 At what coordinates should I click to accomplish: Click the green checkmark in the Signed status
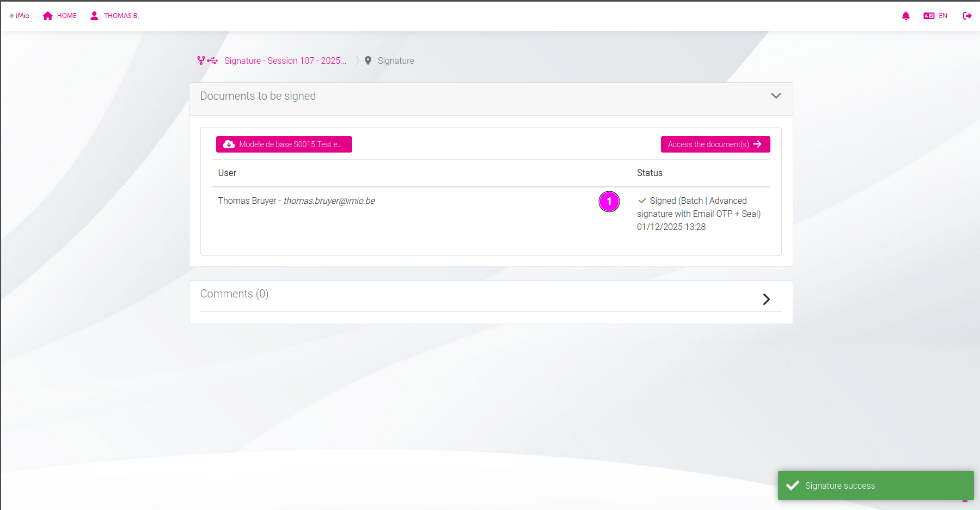click(x=642, y=201)
